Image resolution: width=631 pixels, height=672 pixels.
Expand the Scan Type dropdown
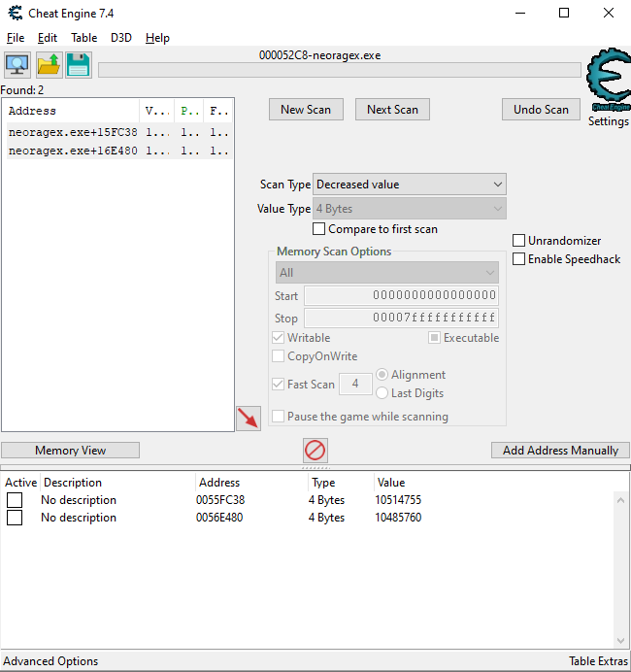pos(410,185)
